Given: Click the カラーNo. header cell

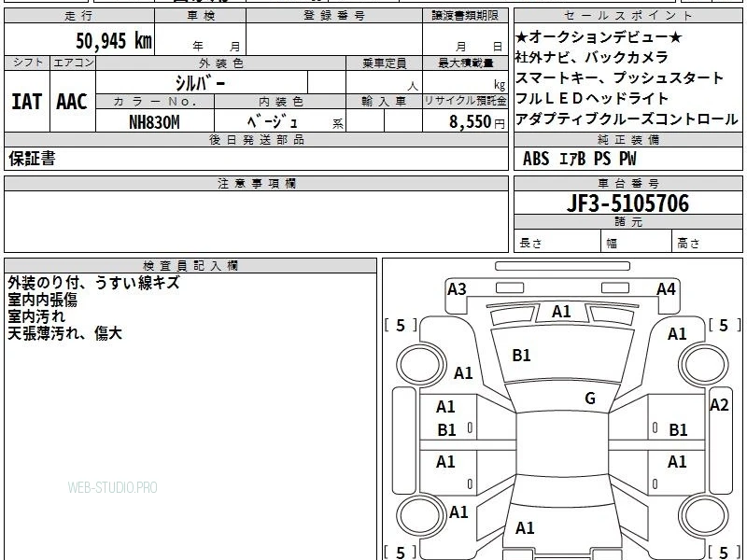Looking at the screenshot, I should point(155,102).
